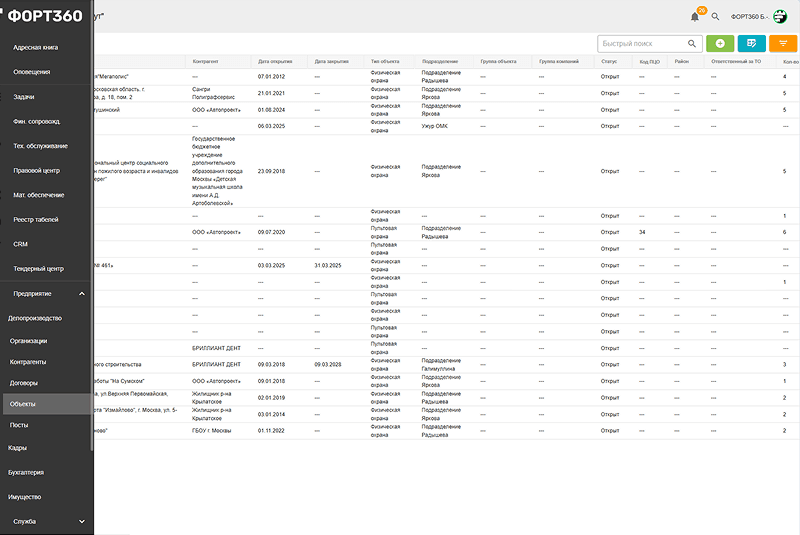Click the ФОРТ360 logo
This screenshot has width=800, height=535.
[x=46, y=16]
